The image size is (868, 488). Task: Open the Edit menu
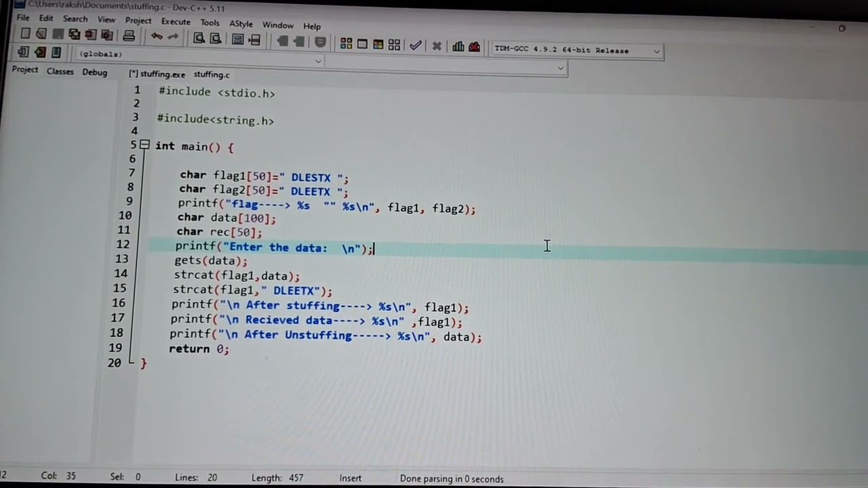pyautogui.click(x=46, y=18)
